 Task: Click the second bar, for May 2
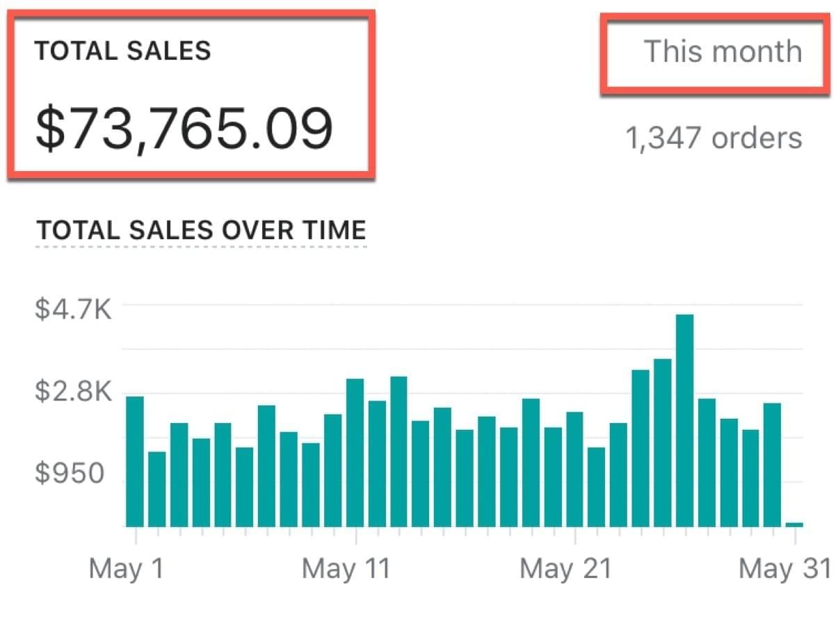157,489
